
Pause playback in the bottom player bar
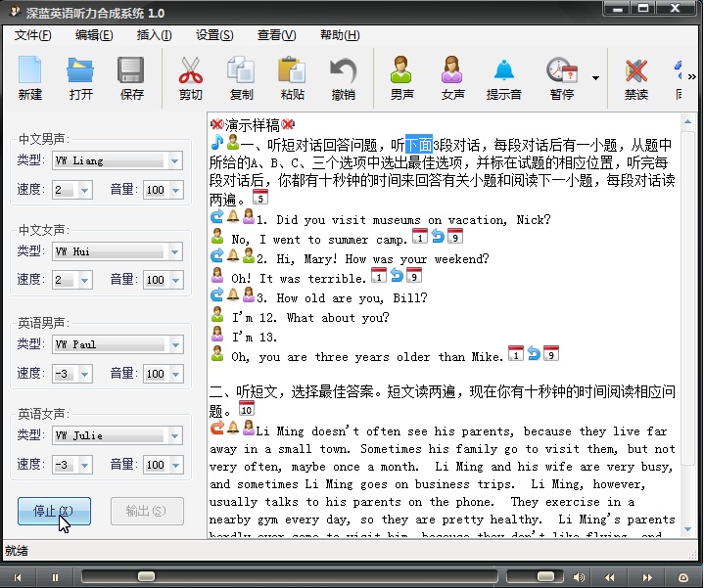point(55,577)
